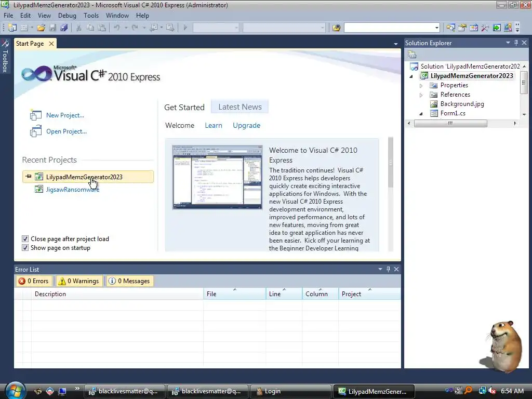
Task: Click the Show All Files icon in Solution Explorer
Action: click(x=412, y=54)
